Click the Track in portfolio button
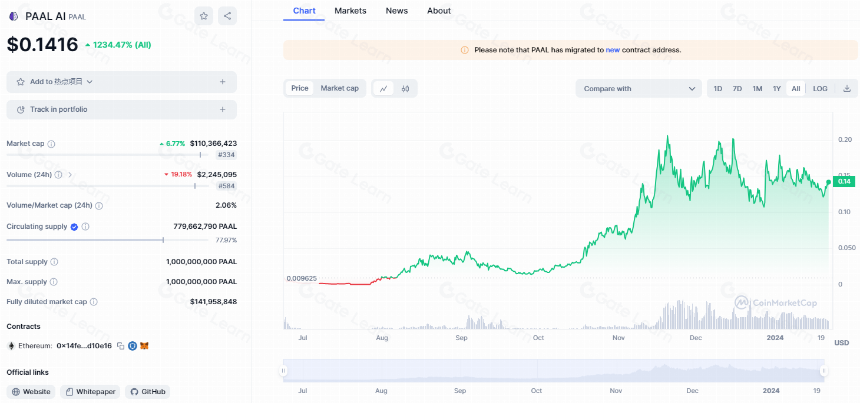Image resolution: width=860 pixels, height=403 pixels. coord(122,110)
